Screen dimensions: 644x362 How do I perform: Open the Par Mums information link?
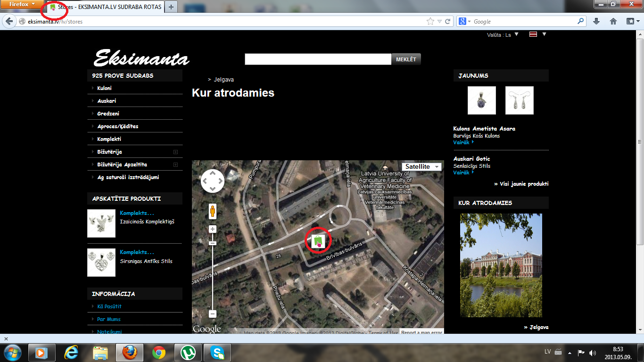click(109, 319)
